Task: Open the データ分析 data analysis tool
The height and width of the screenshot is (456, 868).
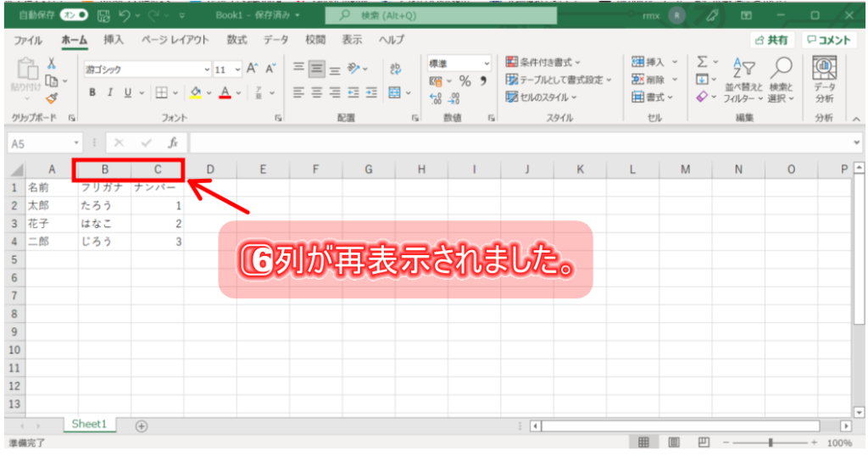Action: (x=823, y=80)
